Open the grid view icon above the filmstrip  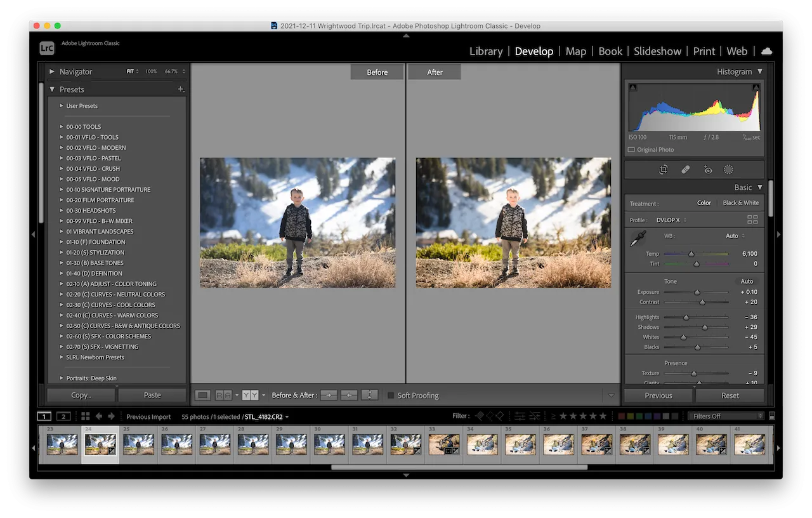86,416
